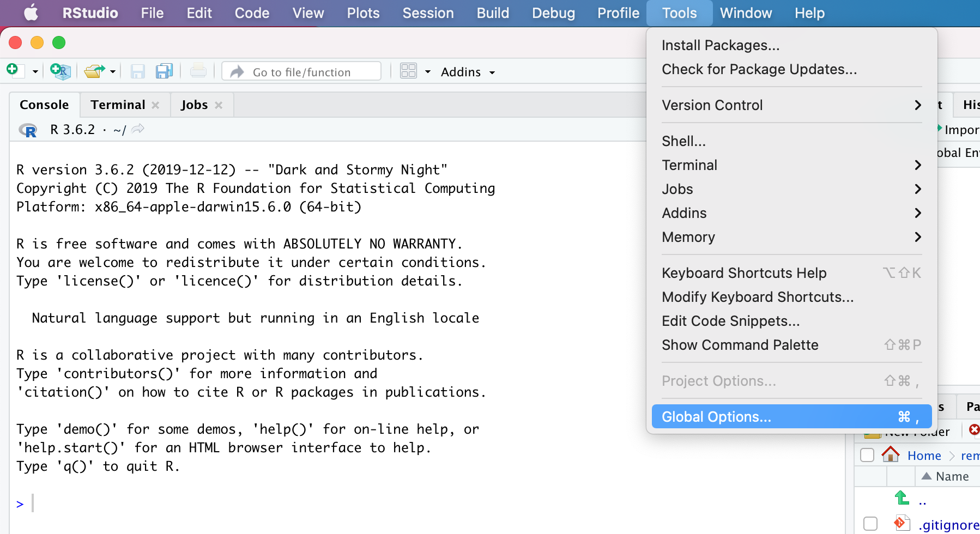980x534 pixels.
Task: Open Global Options...
Action: (x=791, y=417)
